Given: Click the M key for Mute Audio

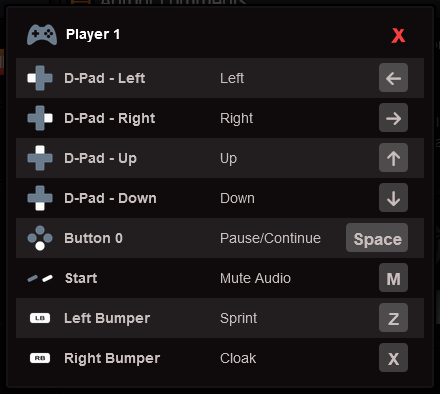Looking at the screenshot, I should [393, 278].
